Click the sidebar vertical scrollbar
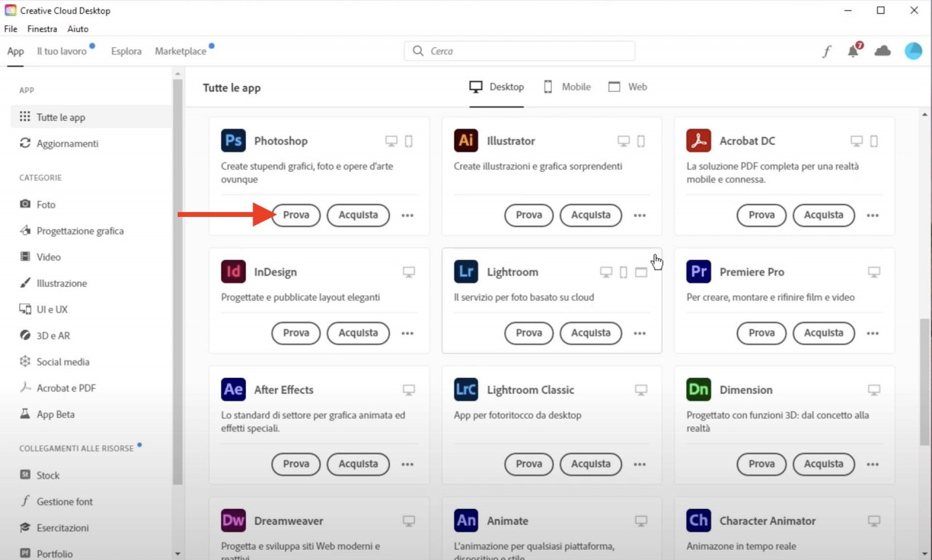 click(x=178, y=283)
